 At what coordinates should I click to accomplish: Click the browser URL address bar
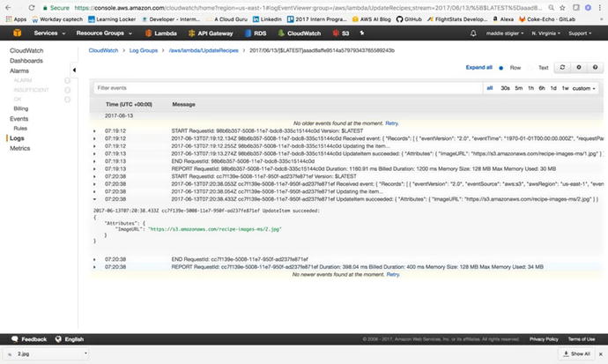(x=308, y=8)
